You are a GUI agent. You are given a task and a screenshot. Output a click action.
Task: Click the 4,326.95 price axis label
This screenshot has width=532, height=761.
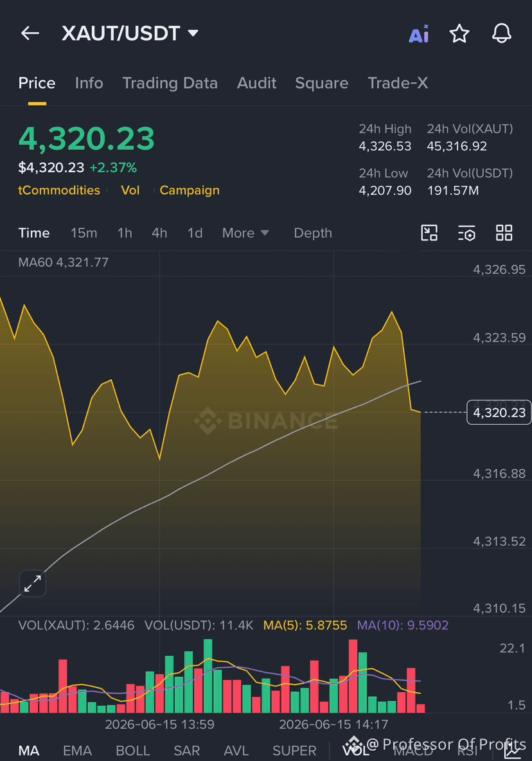point(499,269)
